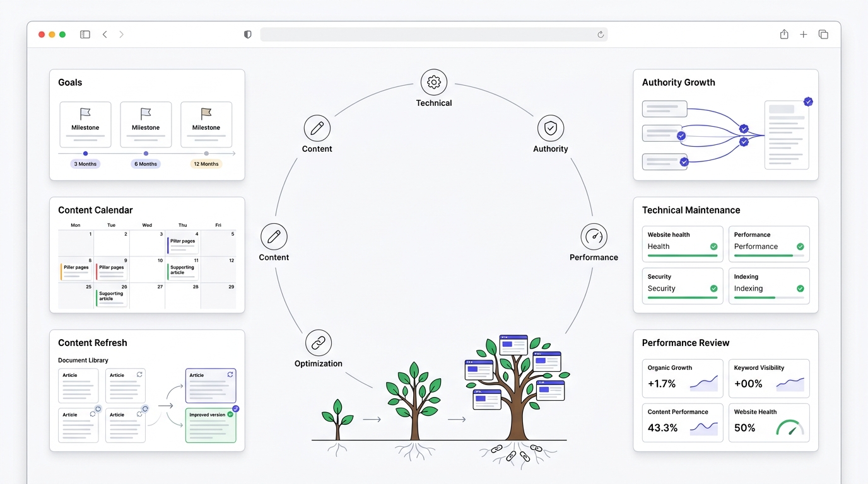The height and width of the screenshot is (484, 868).
Task: Select the Mon column header in Content Calendar
Action: pos(76,225)
